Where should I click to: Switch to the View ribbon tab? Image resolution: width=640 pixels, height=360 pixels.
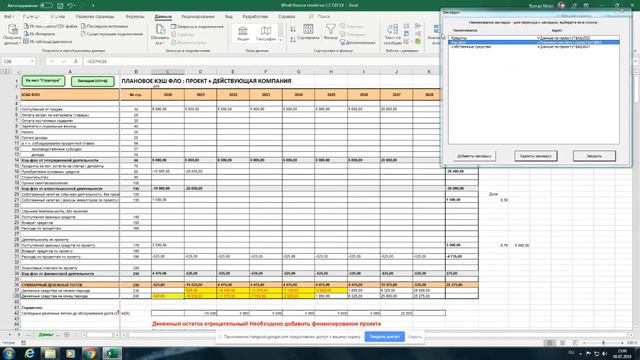tap(229, 17)
